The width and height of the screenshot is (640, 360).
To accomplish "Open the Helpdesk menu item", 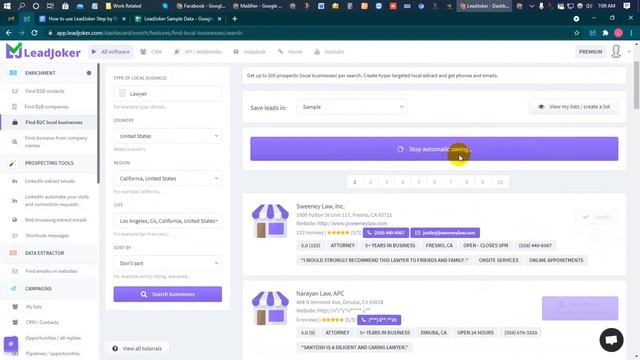I will [249, 52].
